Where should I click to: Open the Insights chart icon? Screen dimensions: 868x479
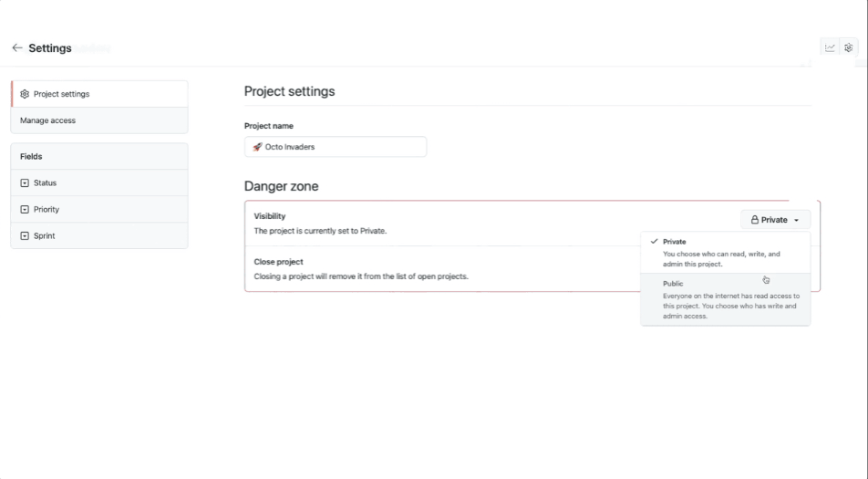(x=830, y=47)
